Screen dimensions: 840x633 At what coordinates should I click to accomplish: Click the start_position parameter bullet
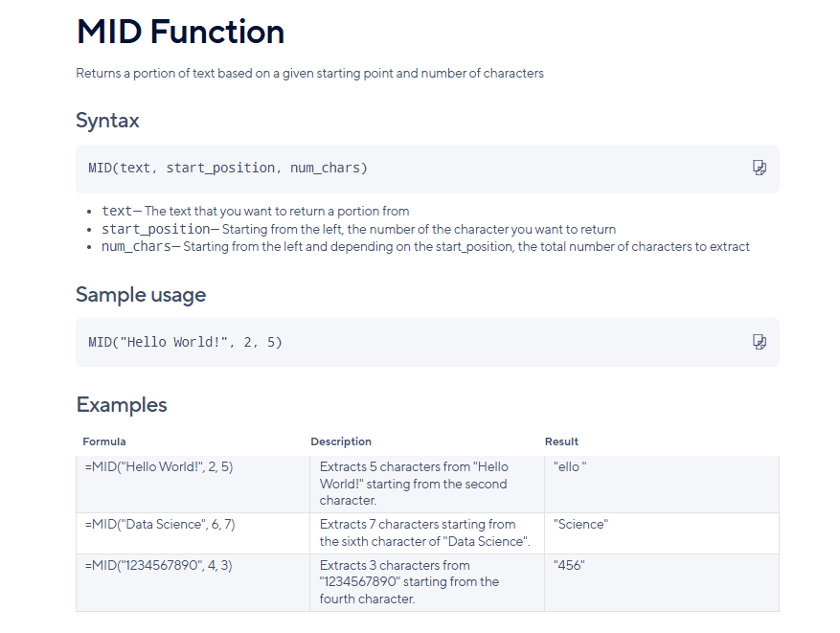(358, 229)
